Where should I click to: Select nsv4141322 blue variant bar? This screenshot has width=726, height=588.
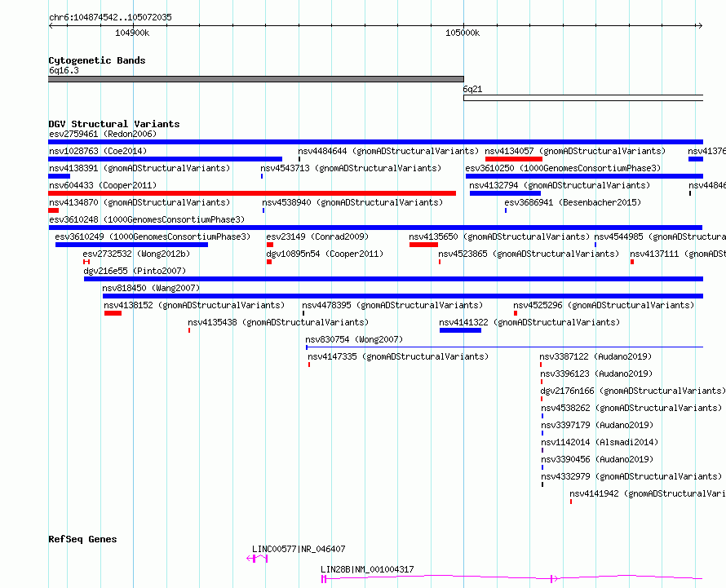[460, 330]
